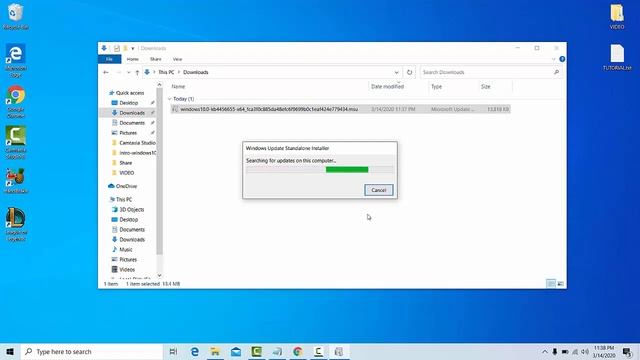The height and width of the screenshot is (360, 640).
Task: Open volume control in system tray
Action: click(x=585, y=351)
